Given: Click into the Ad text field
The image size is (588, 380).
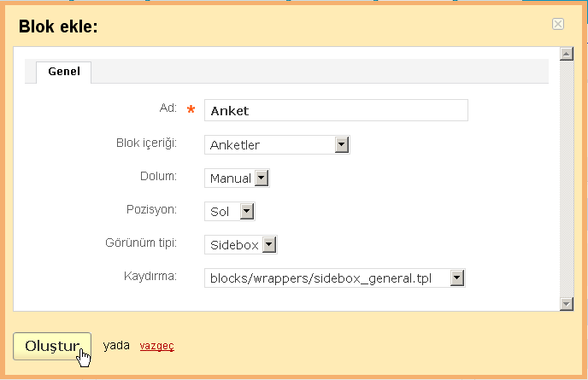Looking at the screenshot, I should click(x=336, y=110).
